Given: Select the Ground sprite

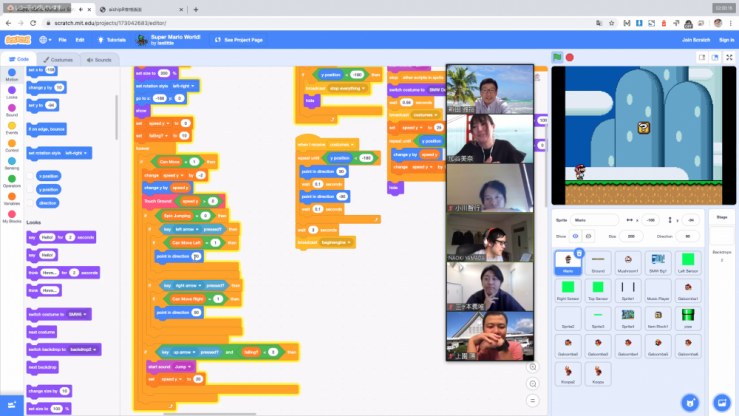Looking at the screenshot, I should point(598,263).
